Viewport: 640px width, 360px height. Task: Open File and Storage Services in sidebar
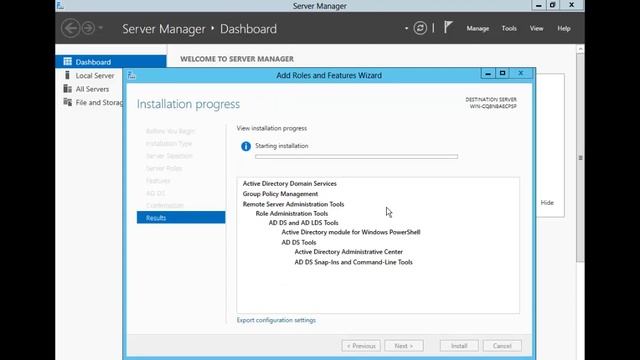[x=99, y=102]
